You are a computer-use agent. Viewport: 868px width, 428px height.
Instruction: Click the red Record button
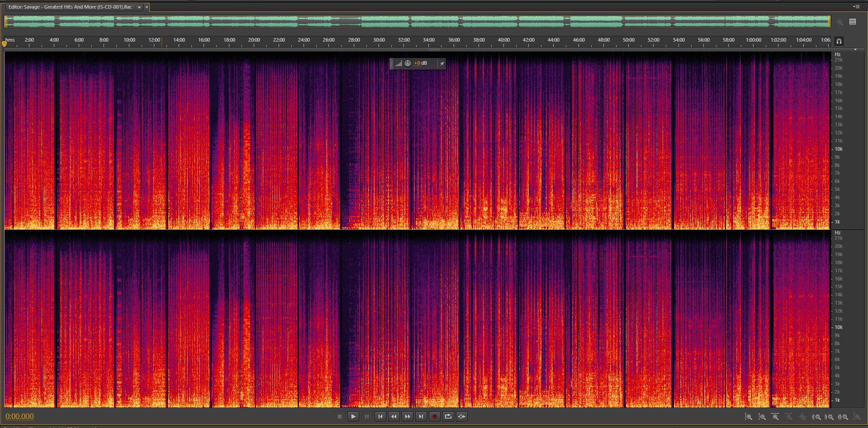coord(434,417)
